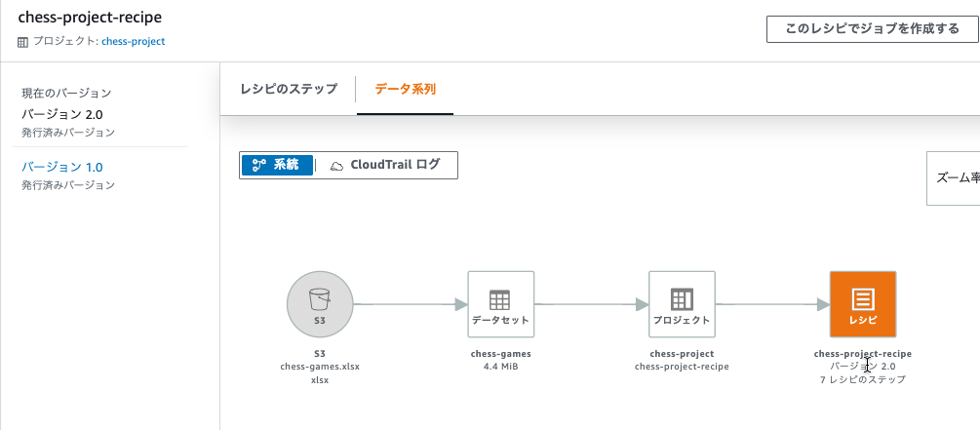Click the orange レシピ node icon
980x430 pixels.
tap(863, 304)
